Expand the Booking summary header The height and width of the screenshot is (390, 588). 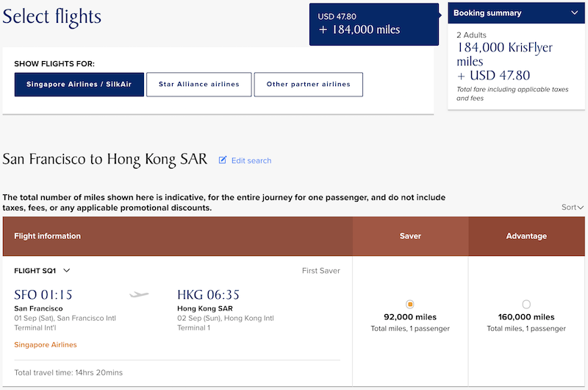click(517, 13)
